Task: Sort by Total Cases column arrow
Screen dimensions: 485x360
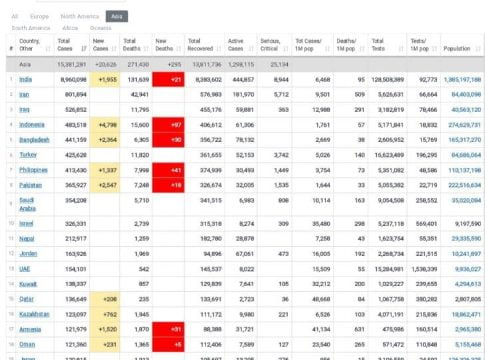Action: pyautogui.click(x=84, y=49)
